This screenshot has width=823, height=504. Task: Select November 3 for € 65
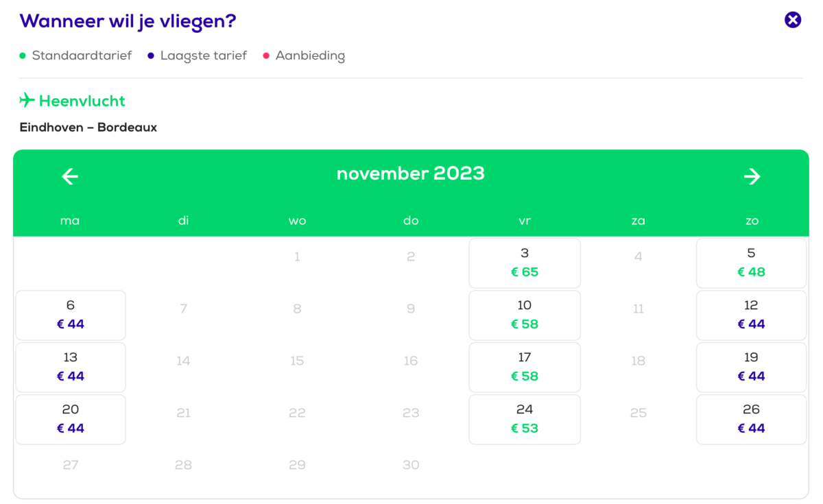coord(525,263)
